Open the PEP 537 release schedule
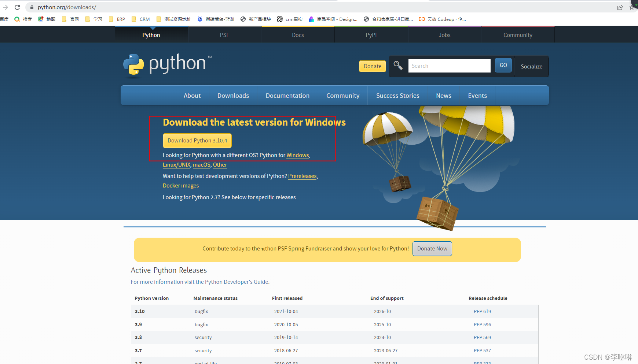 [x=482, y=351]
